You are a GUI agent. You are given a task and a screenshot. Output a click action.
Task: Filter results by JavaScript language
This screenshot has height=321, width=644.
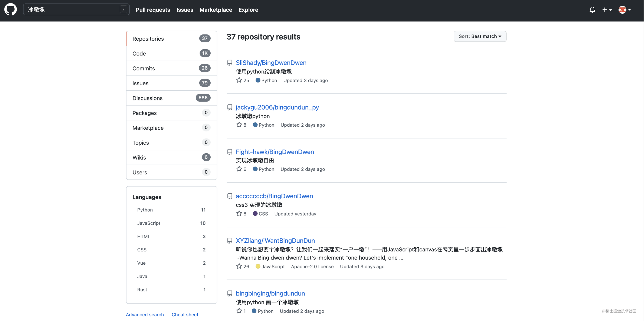click(x=171, y=223)
